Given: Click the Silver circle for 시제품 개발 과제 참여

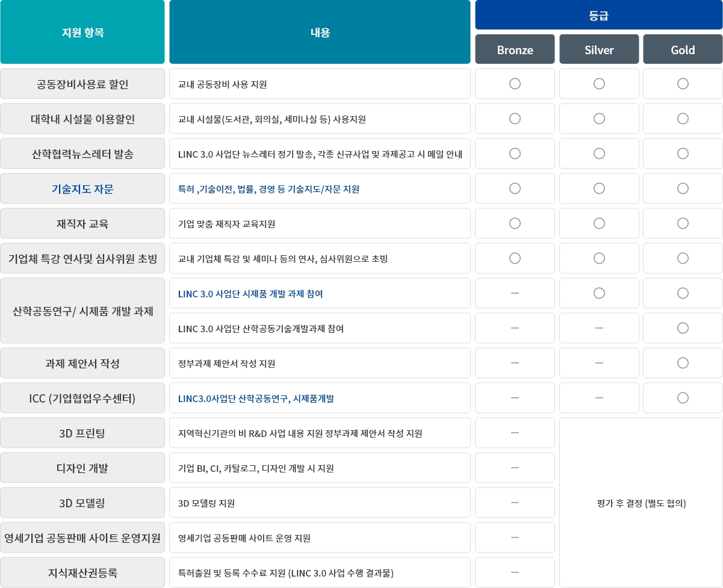Looking at the screenshot, I should coord(599,293).
